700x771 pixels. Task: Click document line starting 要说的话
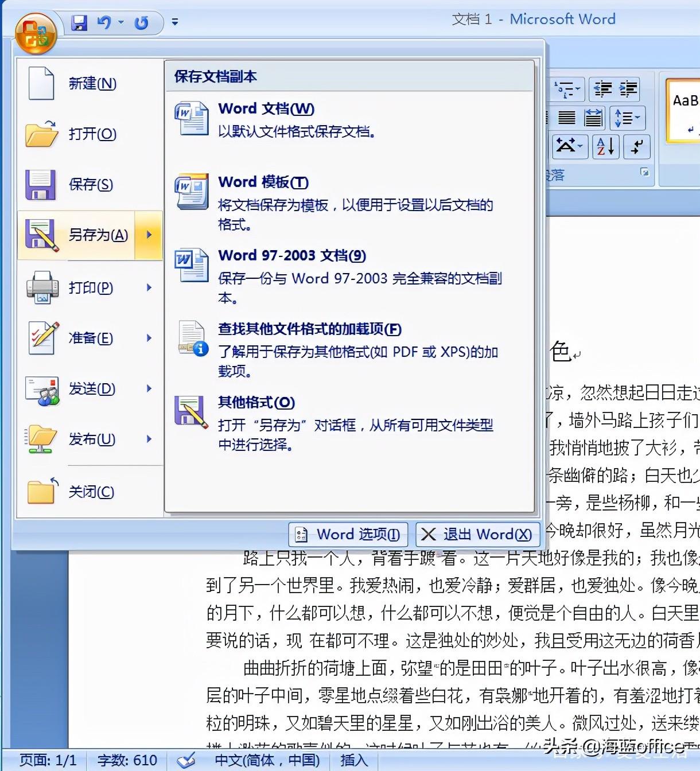(452, 640)
